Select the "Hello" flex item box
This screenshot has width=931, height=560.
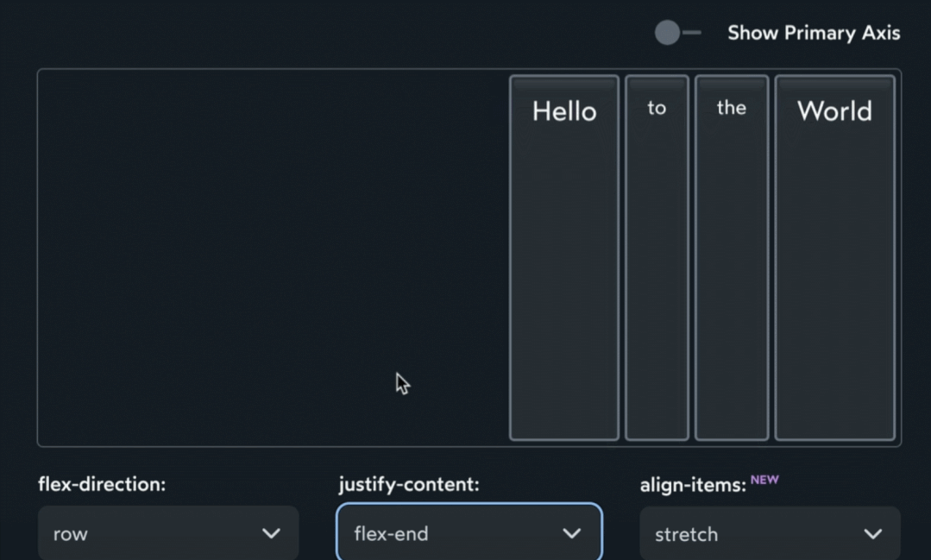(x=564, y=259)
